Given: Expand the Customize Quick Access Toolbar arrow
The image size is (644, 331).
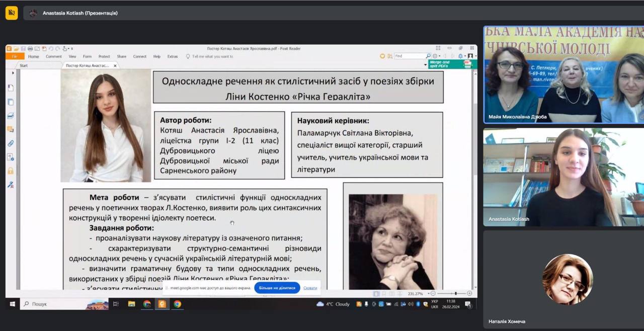Looking at the screenshot, I should [x=72, y=49].
